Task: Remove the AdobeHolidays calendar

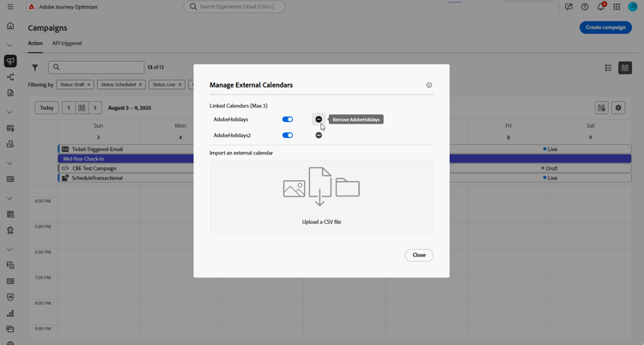Action: 319,119
